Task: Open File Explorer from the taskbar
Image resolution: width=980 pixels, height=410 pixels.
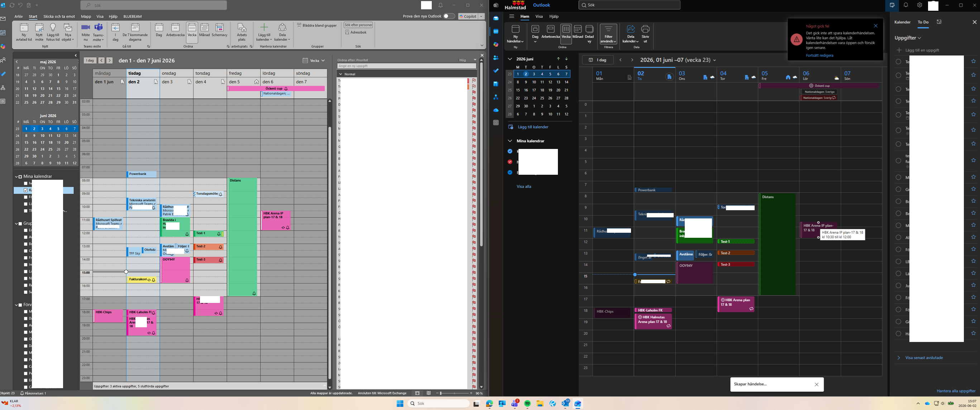Action: coord(540,404)
